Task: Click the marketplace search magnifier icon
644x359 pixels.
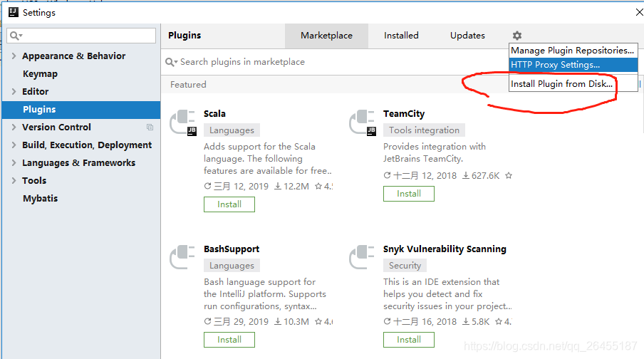Action: 171,62
